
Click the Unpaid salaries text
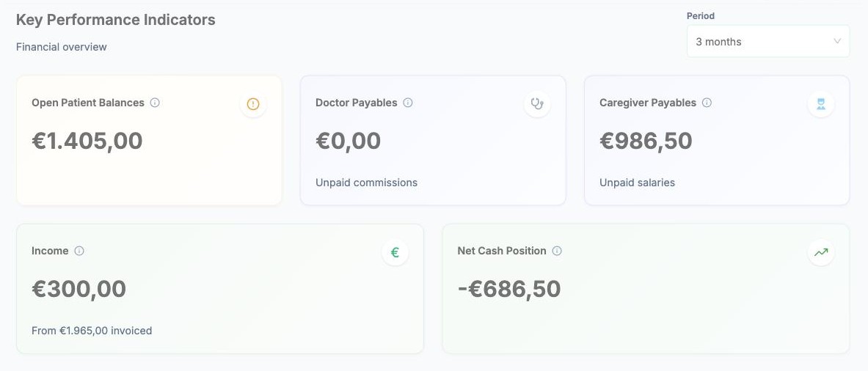(x=637, y=183)
